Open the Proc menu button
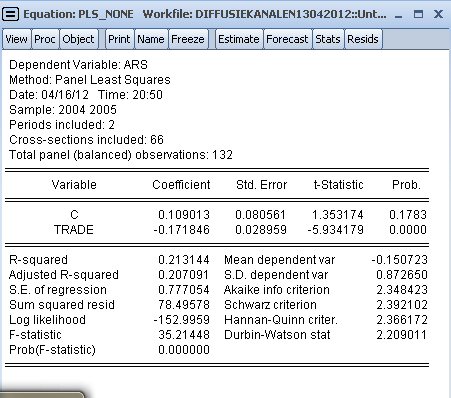 click(x=45, y=39)
